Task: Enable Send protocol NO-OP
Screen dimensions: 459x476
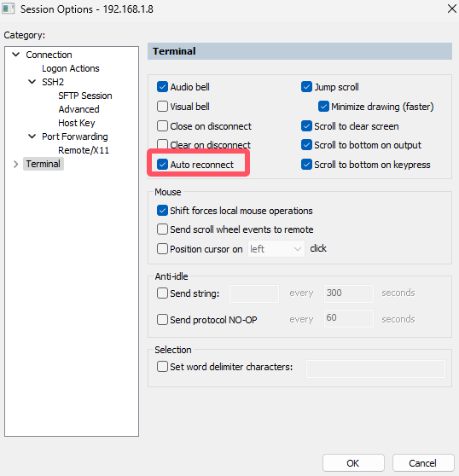Action: (162, 320)
